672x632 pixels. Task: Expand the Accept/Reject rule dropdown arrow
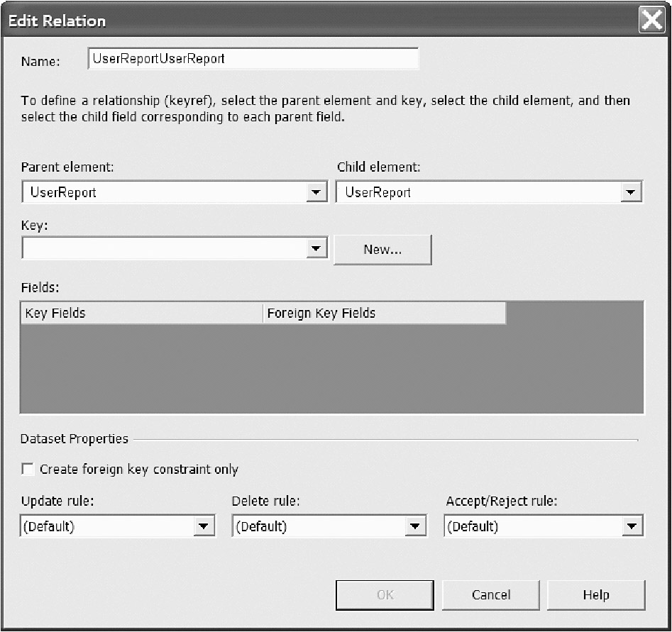631,526
